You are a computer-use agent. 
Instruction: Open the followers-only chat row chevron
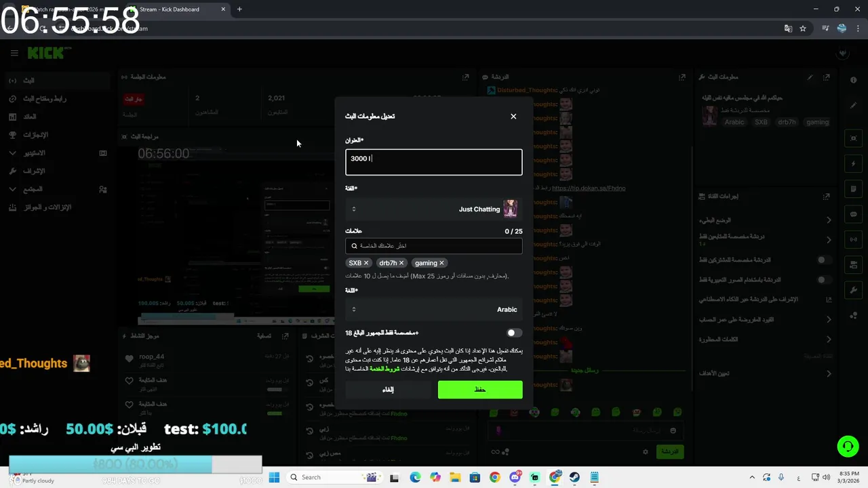(829, 240)
